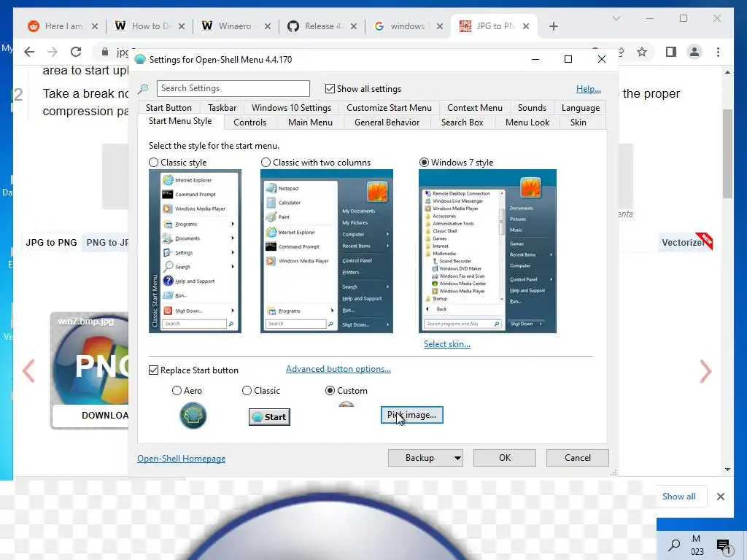Choose the Custom start button option
747x560 pixels.
(x=330, y=391)
